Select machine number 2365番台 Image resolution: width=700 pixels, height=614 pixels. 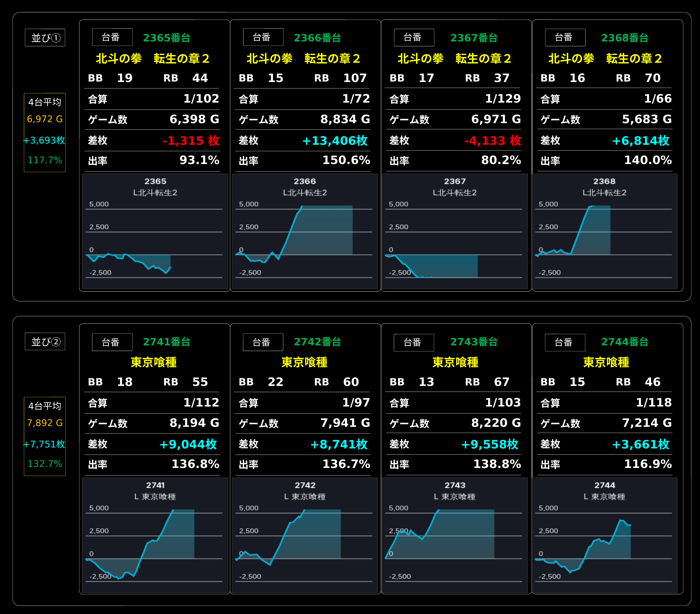coord(166,38)
